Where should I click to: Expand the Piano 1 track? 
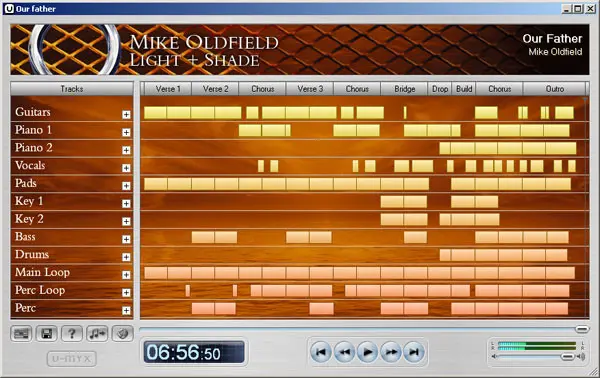pyautogui.click(x=126, y=132)
